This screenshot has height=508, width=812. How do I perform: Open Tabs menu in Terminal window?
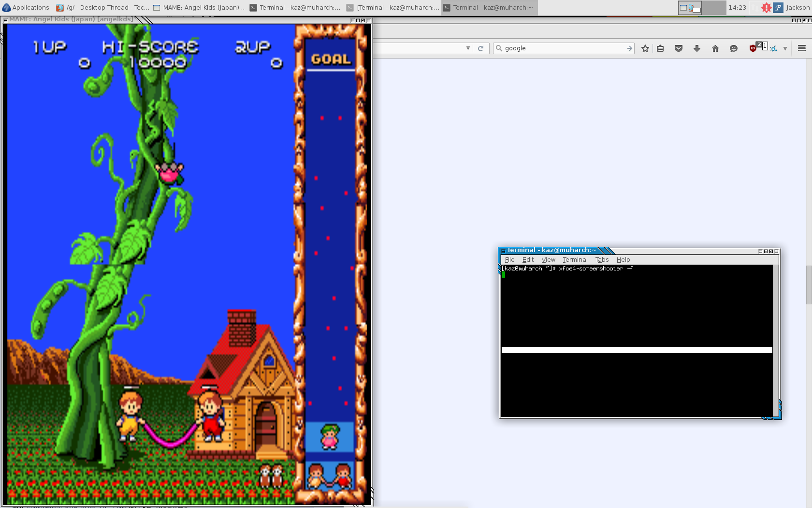[602, 260]
